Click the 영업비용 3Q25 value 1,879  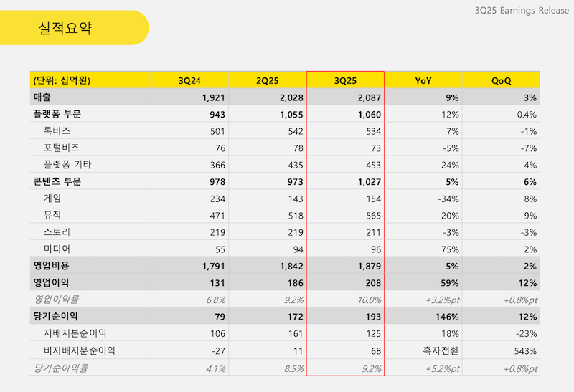(367, 266)
